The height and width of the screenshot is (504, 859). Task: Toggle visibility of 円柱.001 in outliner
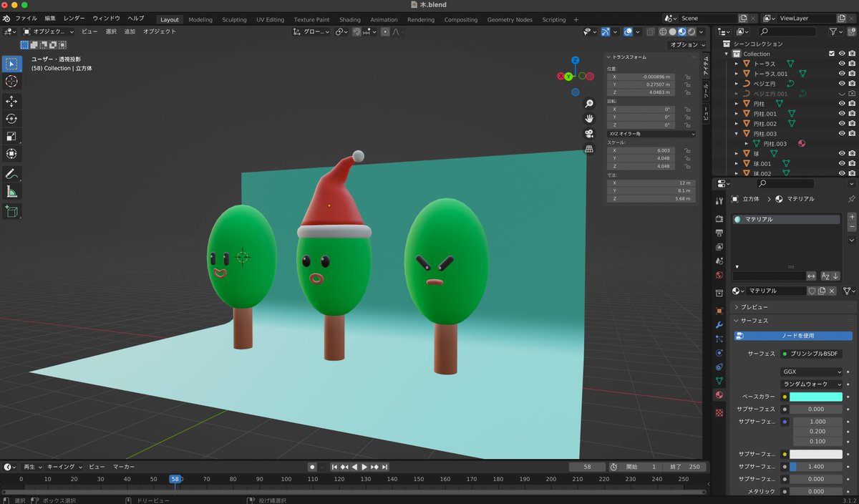point(842,114)
